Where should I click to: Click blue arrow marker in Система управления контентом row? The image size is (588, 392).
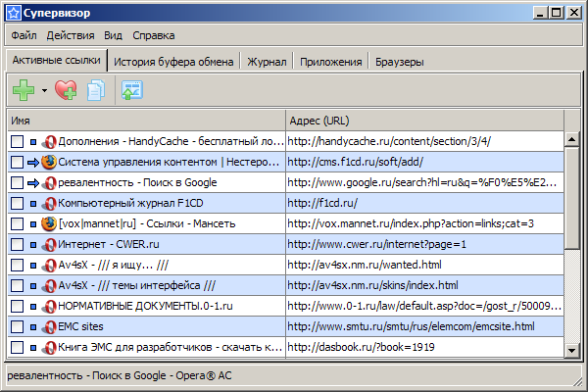coord(33,163)
